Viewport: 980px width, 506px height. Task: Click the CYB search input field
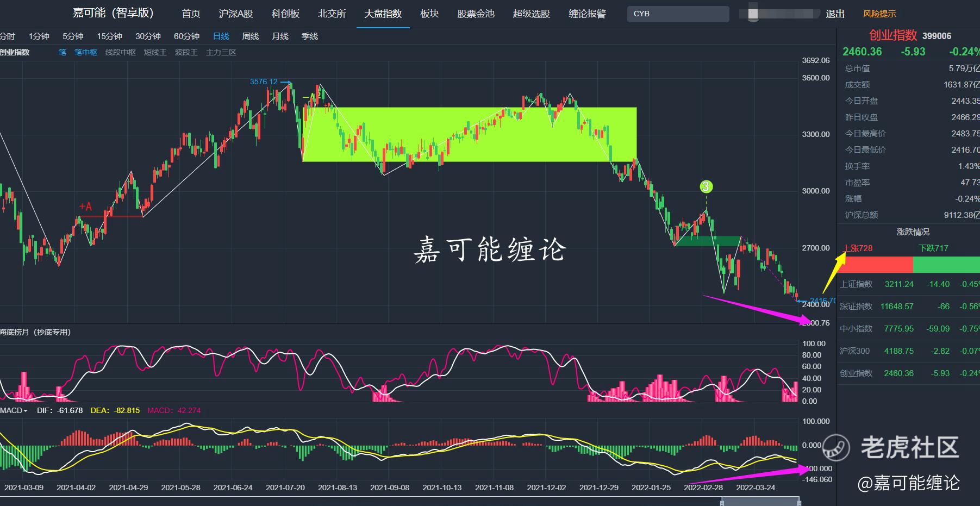coord(678,14)
